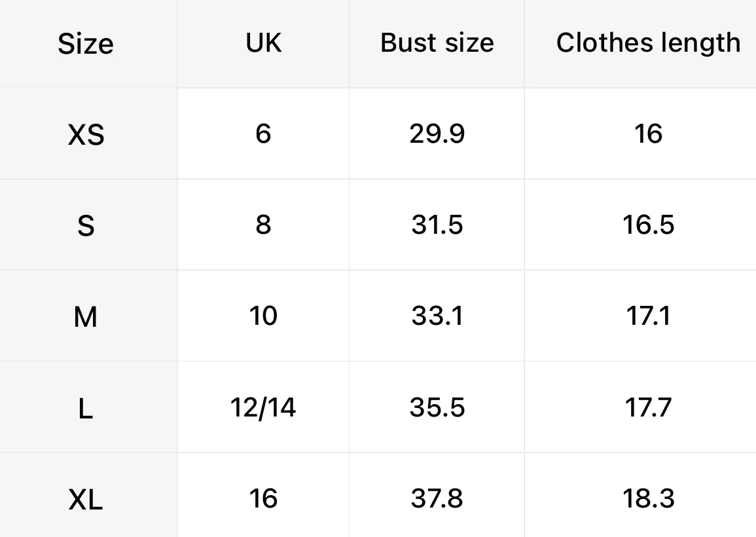Click the UK size 6 cell

coord(263,133)
